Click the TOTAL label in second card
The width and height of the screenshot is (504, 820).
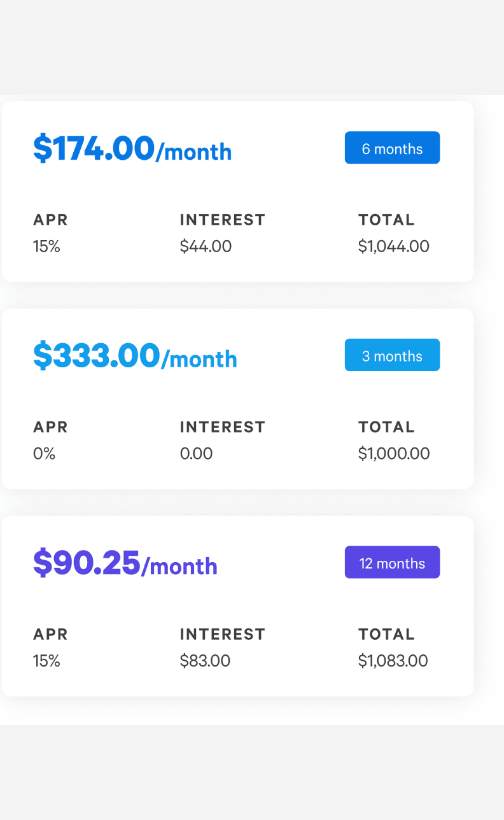pyautogui.click(x=386, y=427)
